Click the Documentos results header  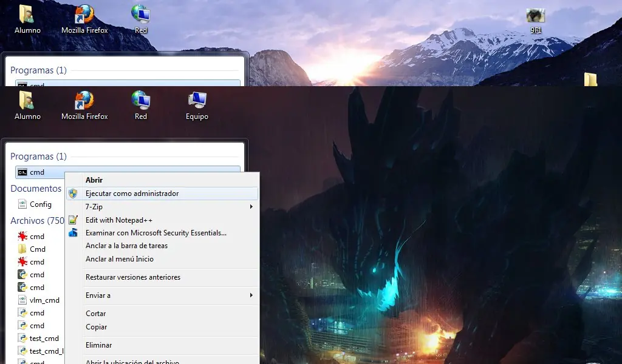[36, 189]
